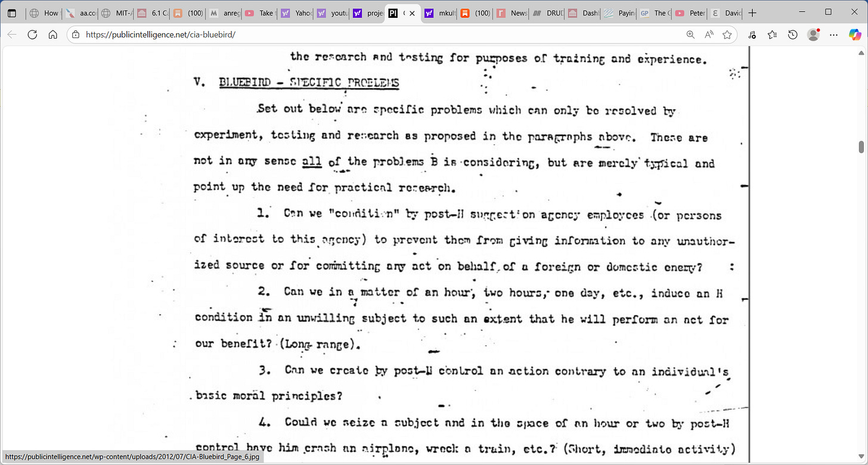Screen dimensions: 868x465
Task: Launch the Copilot sidebar icon
Action: click(855, 35)
